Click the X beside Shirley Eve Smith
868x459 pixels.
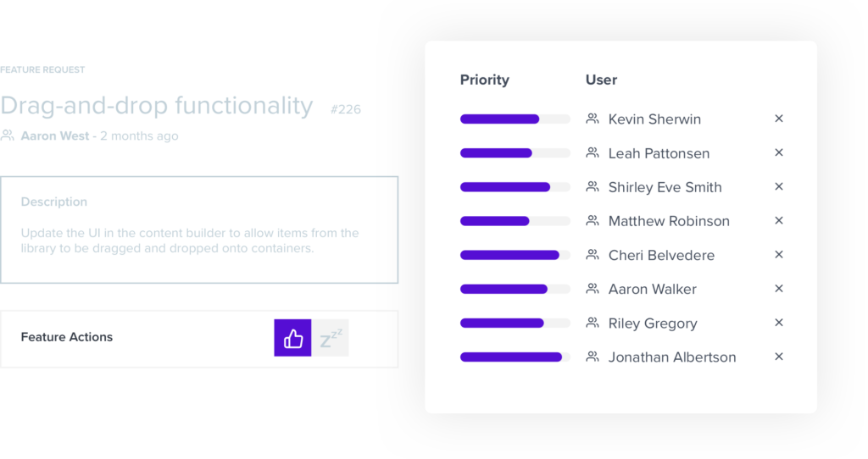click(x=779, y=186)
